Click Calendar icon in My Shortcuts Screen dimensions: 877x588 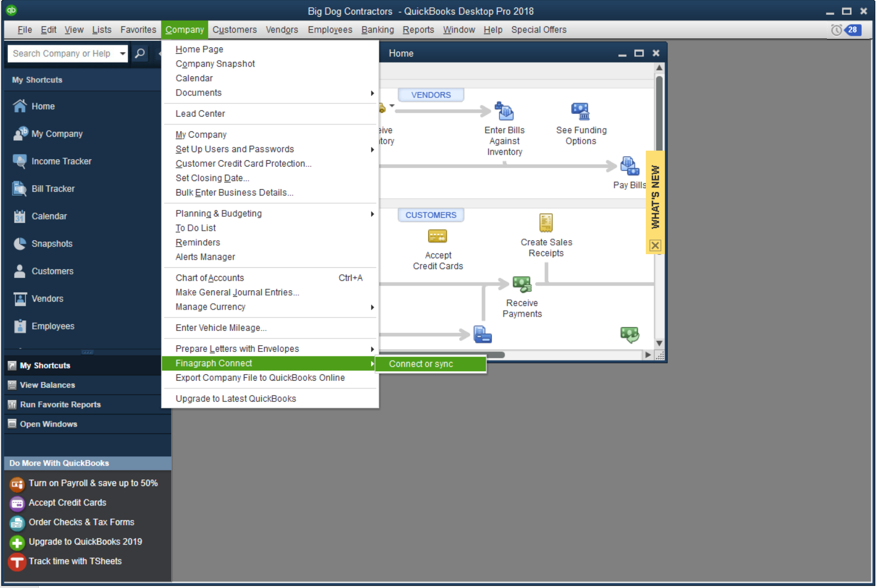click(19, 216)
